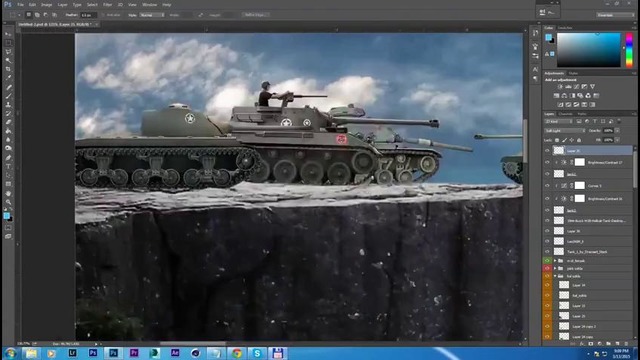Screen dimensions: 640x360
Task: Open the Filter menu
Action: [107, 5]
